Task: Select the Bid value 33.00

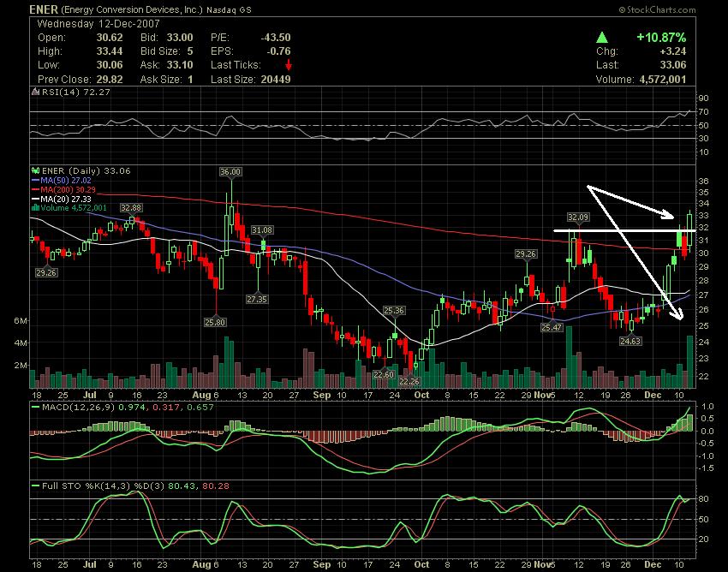Action: (x=180, y=38)
